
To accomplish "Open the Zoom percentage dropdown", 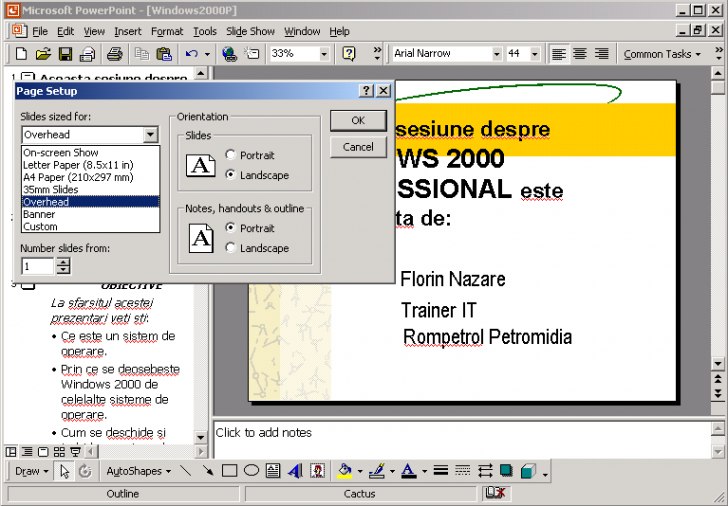I will (324, 54).
